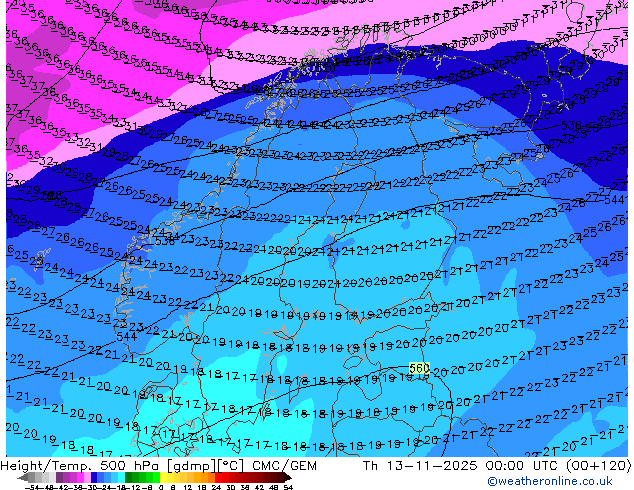Select the yellow swatch in the temperature legend
Screen dimensions: 634x490
[x=163, y=477]
